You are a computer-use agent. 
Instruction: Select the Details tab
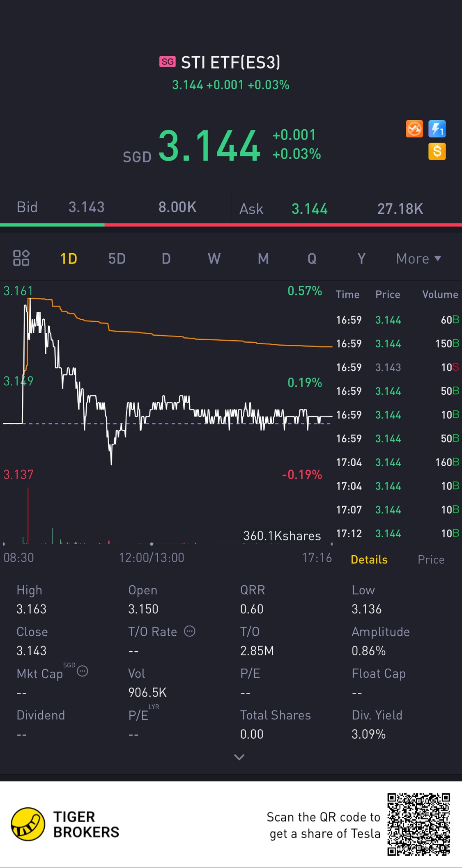click(x=369, y=559)
